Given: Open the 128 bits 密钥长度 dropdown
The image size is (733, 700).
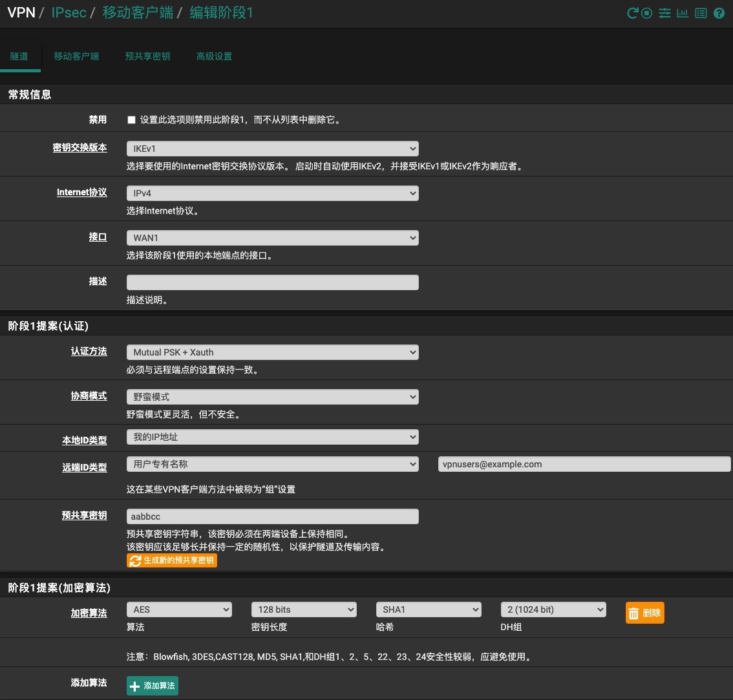Looking at the screenshot, I should (x=303, y=610).
